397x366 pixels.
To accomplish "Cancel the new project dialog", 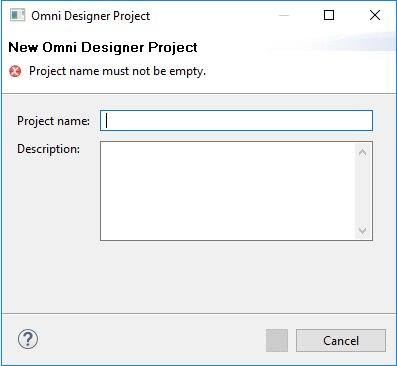I will pyautogui.click(x=341, y=340).
